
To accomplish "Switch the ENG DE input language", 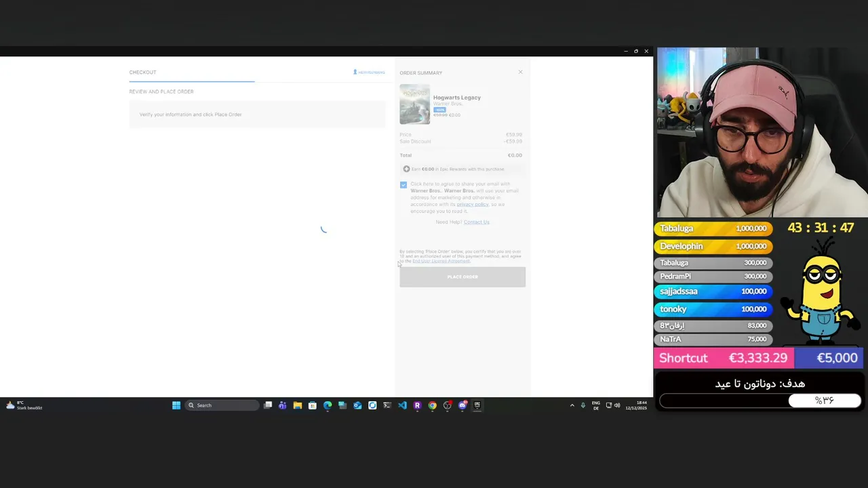I will coord(596,405).
